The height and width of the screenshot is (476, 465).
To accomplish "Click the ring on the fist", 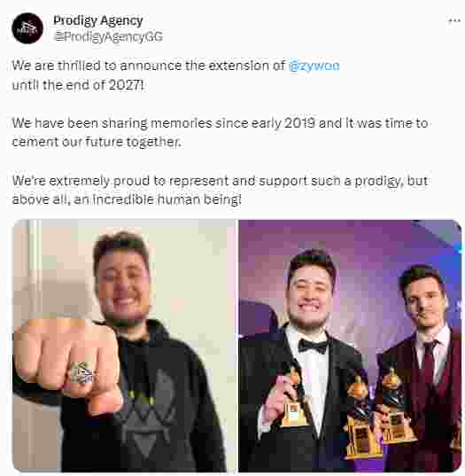I will [x=81, y=372].
